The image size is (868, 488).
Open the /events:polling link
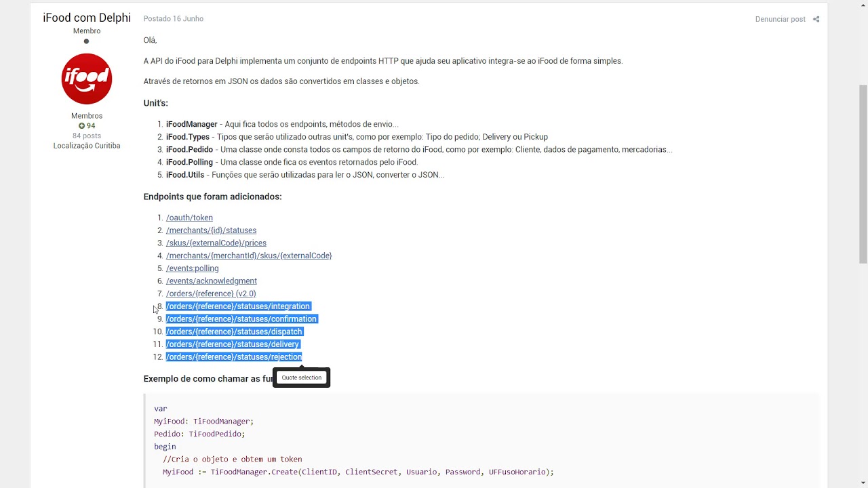(192, 268)
